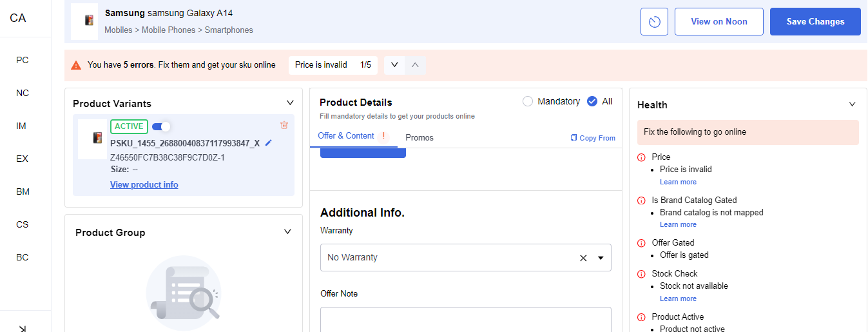Image resolution: width=868 pixels, height=332 pixels.
Task: Open the IM sidebar item
Action: pyautogui.click(x=21, y=126)
